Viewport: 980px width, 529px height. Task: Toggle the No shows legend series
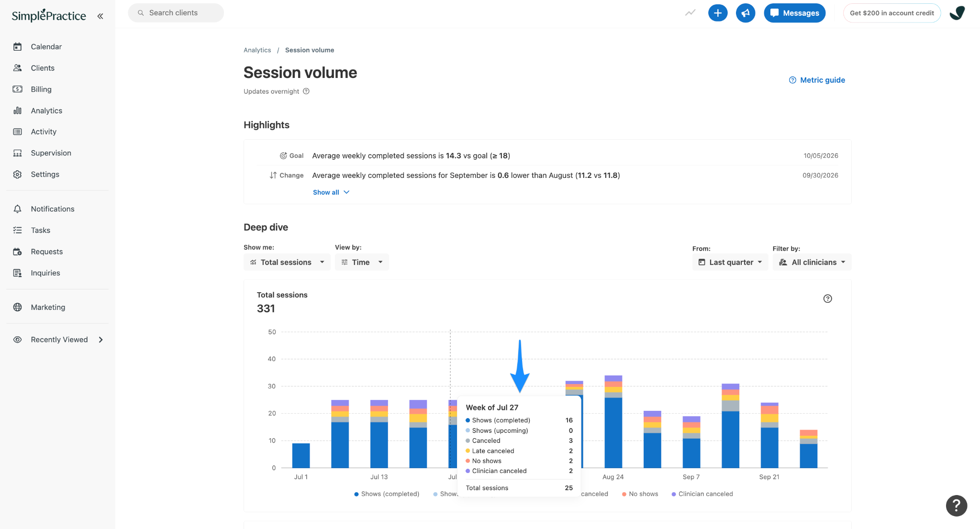click(x=640, y=494)
